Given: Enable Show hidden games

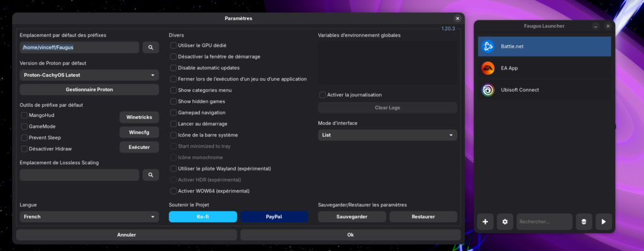Looking at the screenshot, I should (x=174, y=101).
